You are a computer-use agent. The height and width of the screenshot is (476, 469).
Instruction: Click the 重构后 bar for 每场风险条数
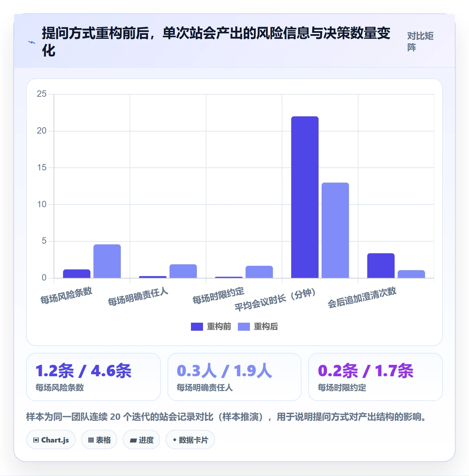[x=107, y=261]
